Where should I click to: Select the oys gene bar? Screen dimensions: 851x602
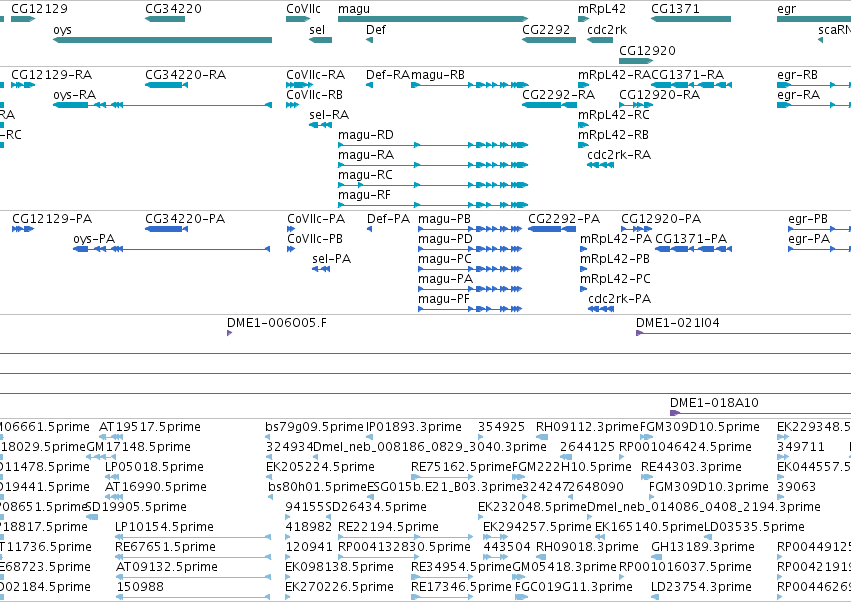pyautogui.click(x=162, y=40)
